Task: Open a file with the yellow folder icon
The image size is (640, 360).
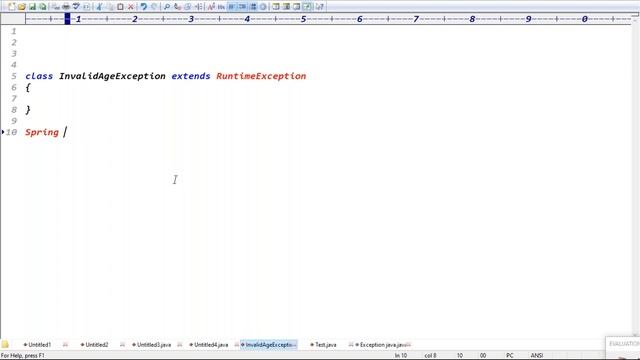Action: tap(22, 7)
